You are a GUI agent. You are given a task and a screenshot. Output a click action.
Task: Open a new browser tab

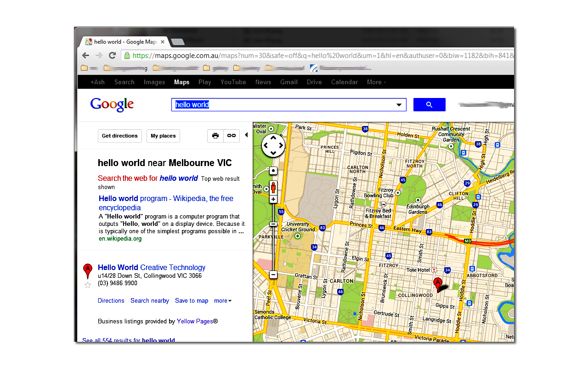coord(177,42)
